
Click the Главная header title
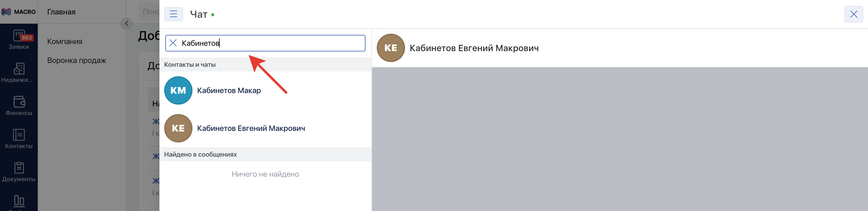[x=61, y=12]
